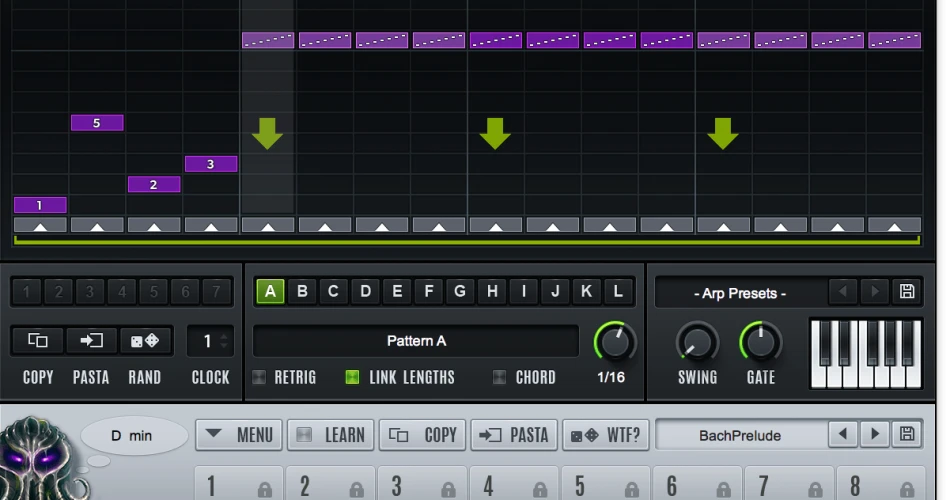The image size is (950, 500).
Task: Open the Arp Presets dropdown list
Action: (x=740, y=293)
